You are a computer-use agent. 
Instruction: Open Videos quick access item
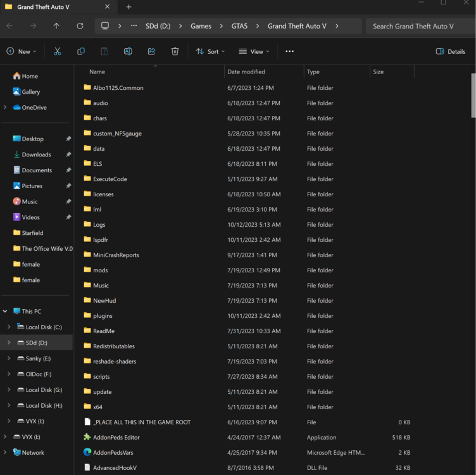pos(27,217)
